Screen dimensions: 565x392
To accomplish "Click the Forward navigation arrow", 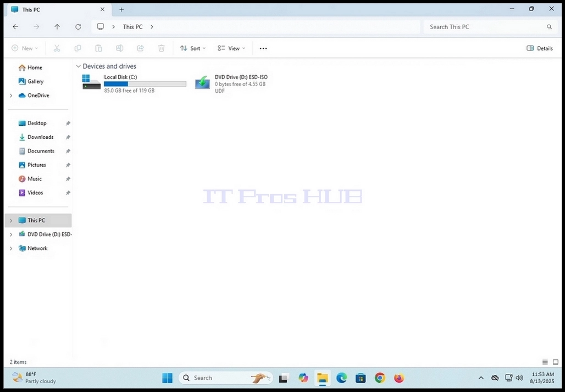I will pos(36,27).
